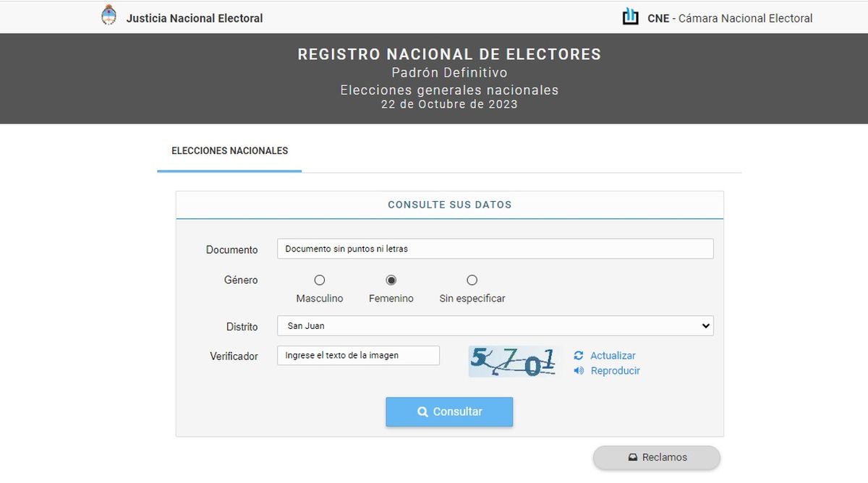
Task: Select the Masculino gender option
Action: point(320,281)
